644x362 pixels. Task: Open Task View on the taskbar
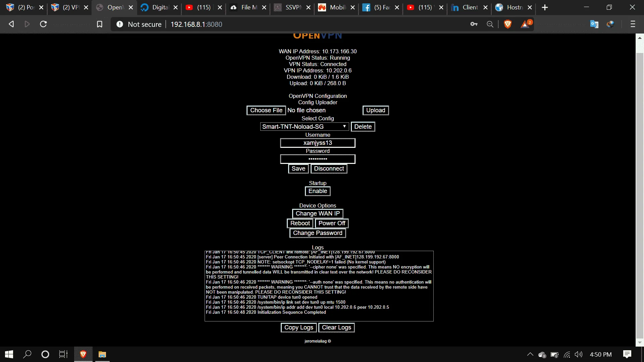(x=63, y=354)
